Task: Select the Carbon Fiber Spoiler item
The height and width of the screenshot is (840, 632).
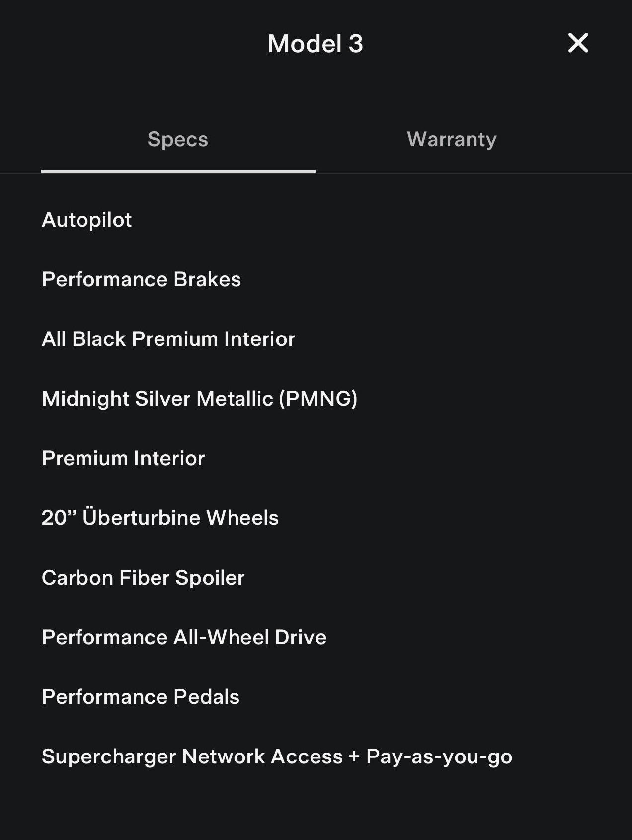Action: point(143,578)
